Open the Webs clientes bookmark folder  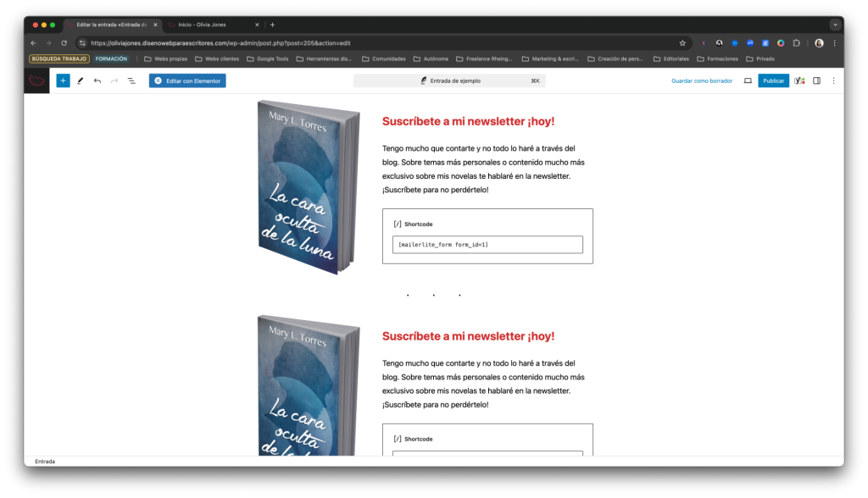click(216, 58)
